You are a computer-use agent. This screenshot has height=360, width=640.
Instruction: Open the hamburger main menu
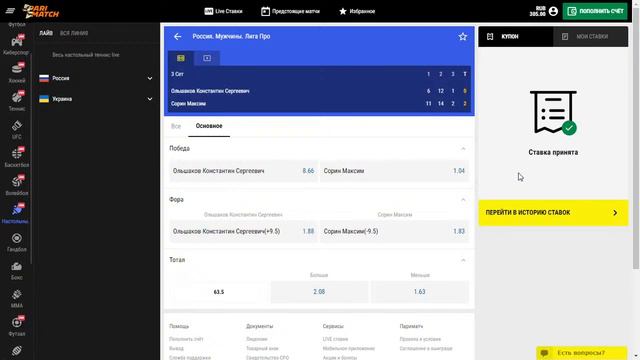[x=10, y=11]
